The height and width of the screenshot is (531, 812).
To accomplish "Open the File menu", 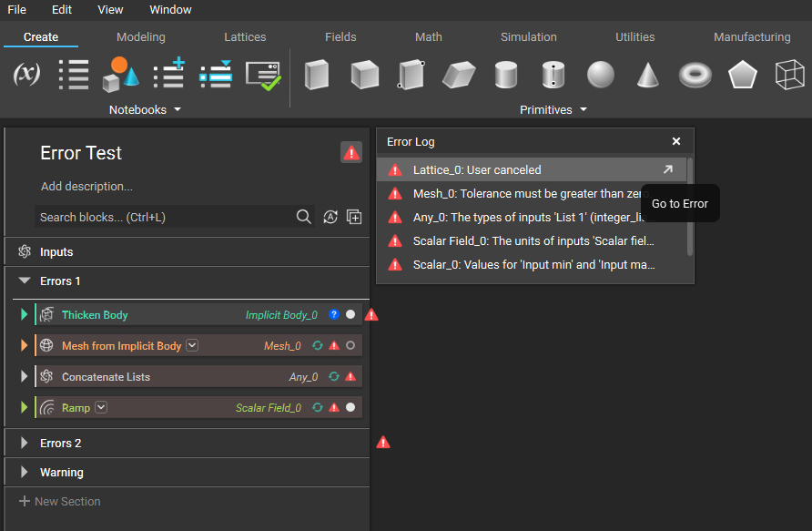I will pos(16,10).
